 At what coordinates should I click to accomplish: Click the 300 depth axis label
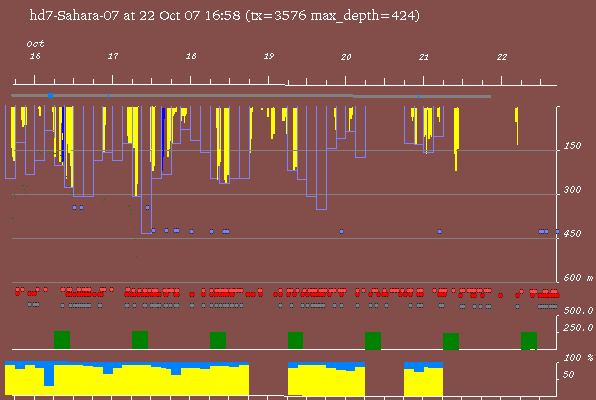pyautogui.click(x=572, y=190)
